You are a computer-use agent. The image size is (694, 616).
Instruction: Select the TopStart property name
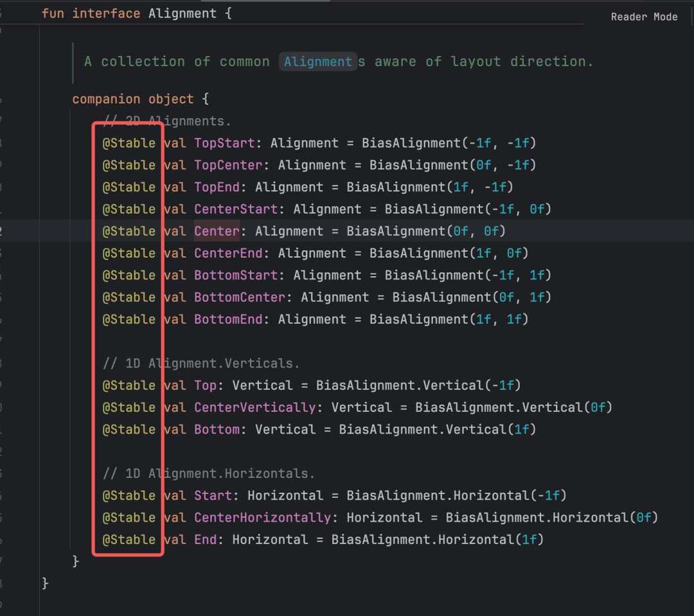(225, 143)
